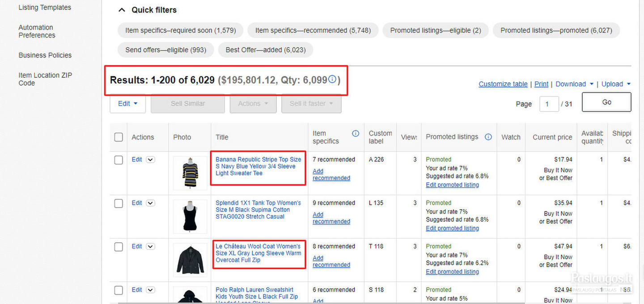This screenshot has height=304, width=644.
Task: Click the Sell Similar button
Action: coord(188,104)
